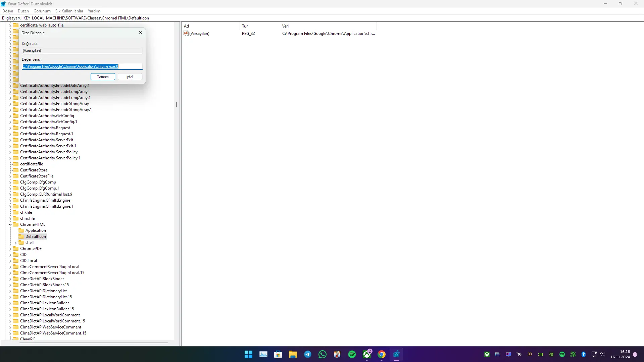Select the CImeDictAPILexiconBuilder key

coord(44,303)
